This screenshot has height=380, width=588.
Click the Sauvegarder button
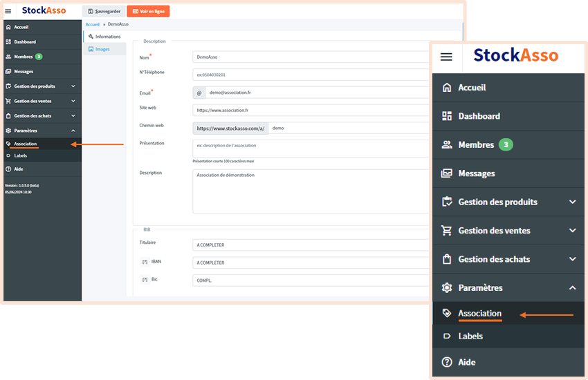[102, 12]
